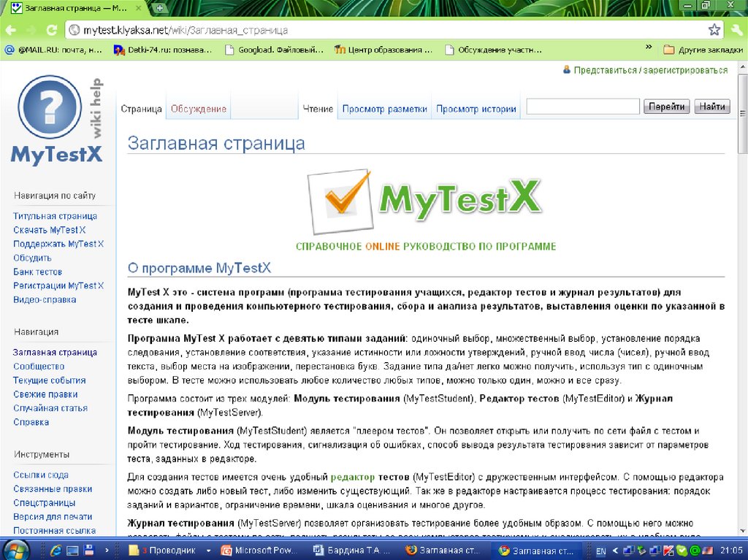Expand hidden system tray icons arrow
This screenshot has height=560, width=748.
[615, 551]
